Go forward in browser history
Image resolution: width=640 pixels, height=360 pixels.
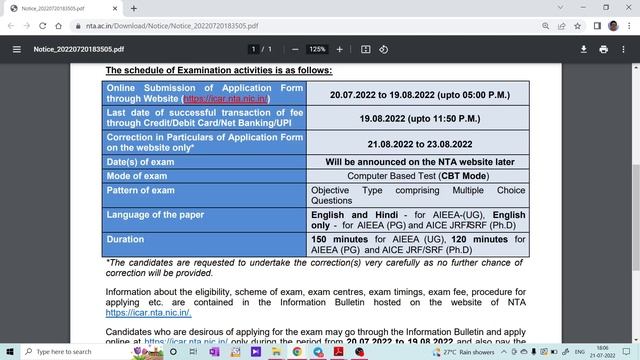coord(27,26)
